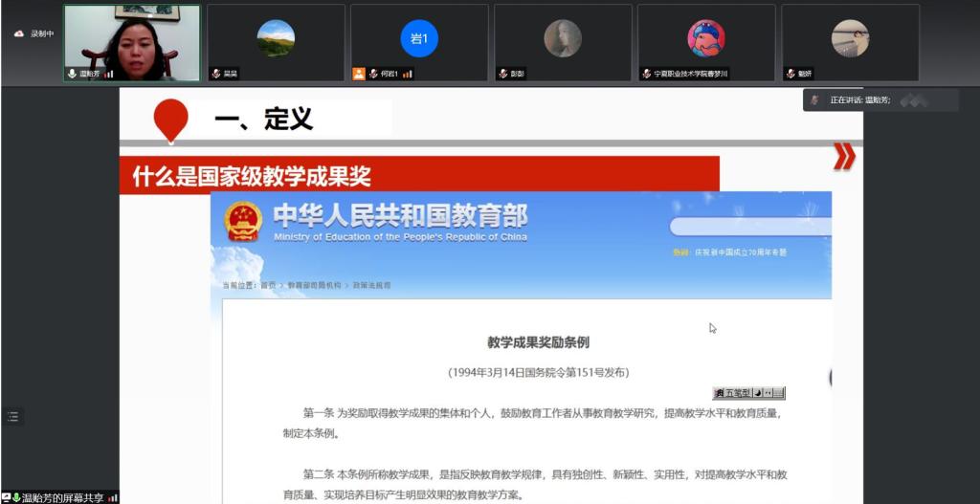This screenshot has height=504, width=980.
Task: Click the audio level bars on 温贻芳's tile
Action: pos(109,74)
